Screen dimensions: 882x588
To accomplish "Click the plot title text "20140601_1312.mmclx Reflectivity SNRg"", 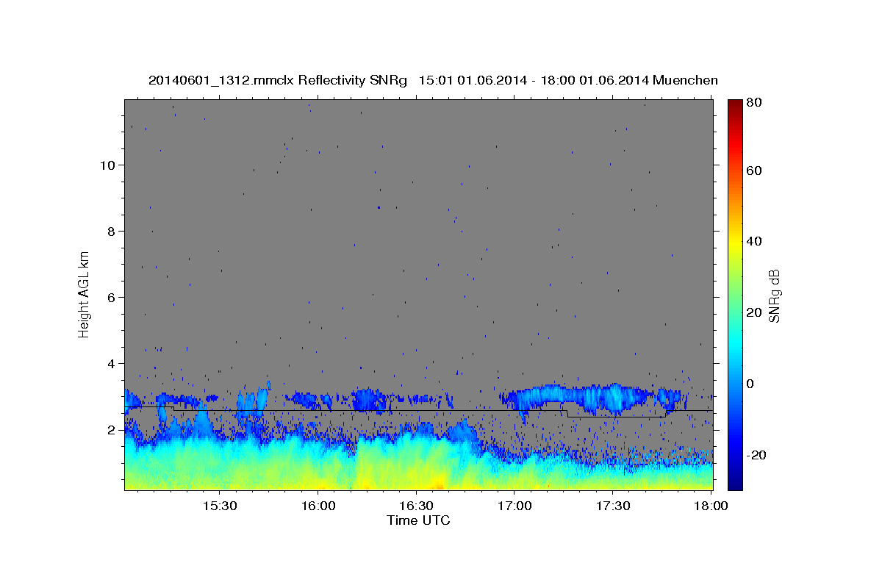I will click(278, 80).
